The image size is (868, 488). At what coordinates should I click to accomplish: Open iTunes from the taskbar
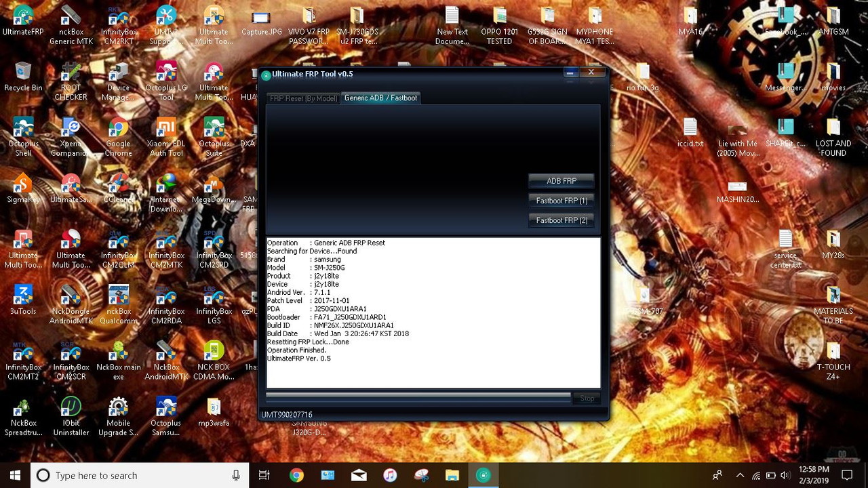pos(390,475)
